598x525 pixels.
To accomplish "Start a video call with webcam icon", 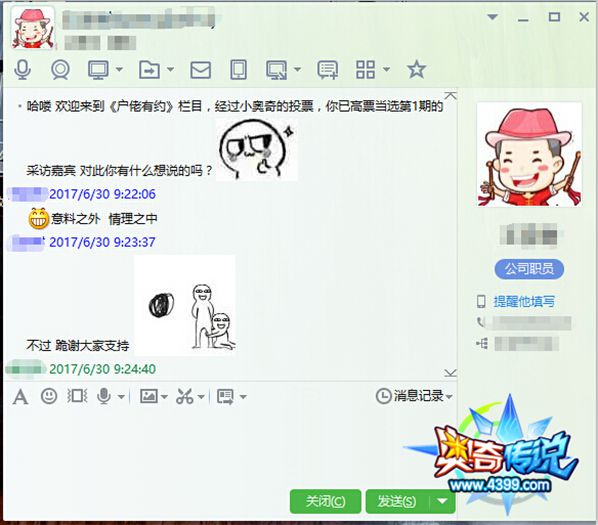I will point(60,70).
